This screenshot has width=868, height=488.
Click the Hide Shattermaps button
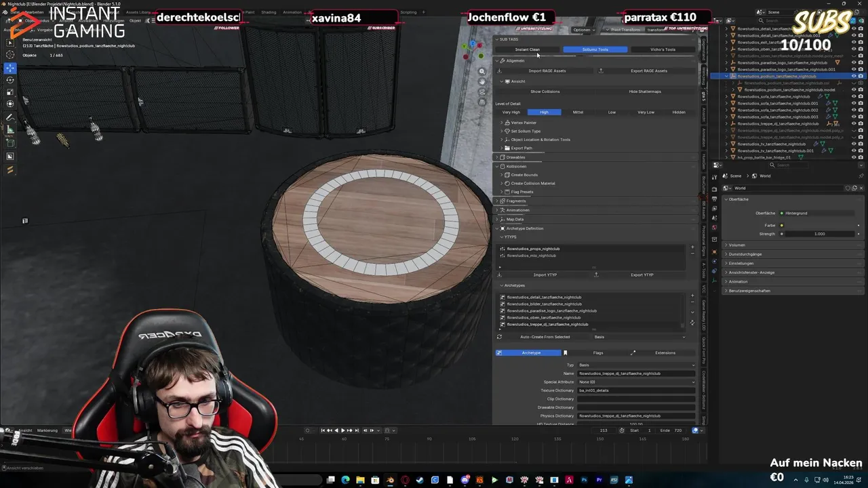(645, 91)
